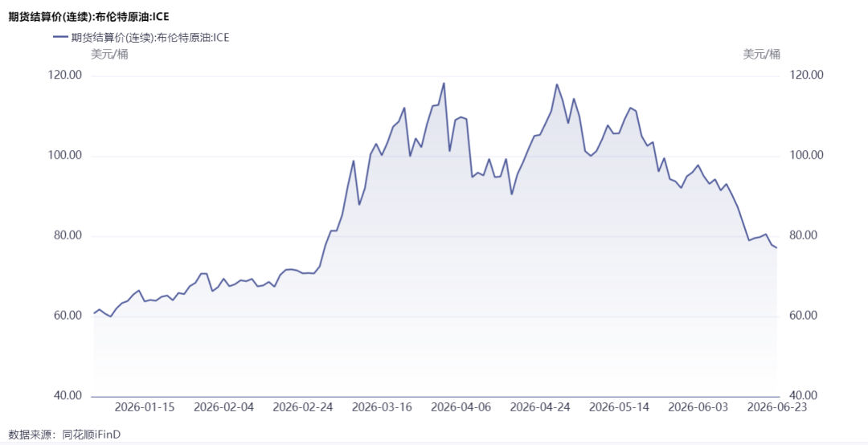Click the chart title 期货结算价(连续):布伦特原油:ICE

click(x=89, y=17)
